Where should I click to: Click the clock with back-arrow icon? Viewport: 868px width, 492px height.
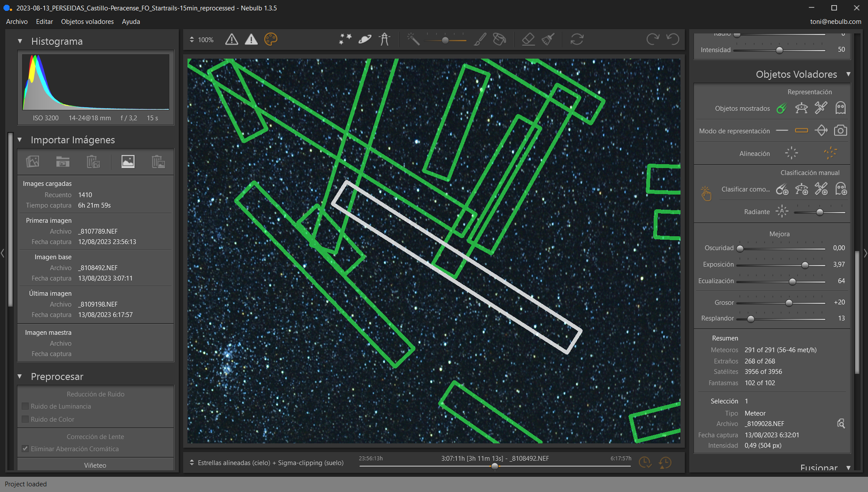[665, 462]
